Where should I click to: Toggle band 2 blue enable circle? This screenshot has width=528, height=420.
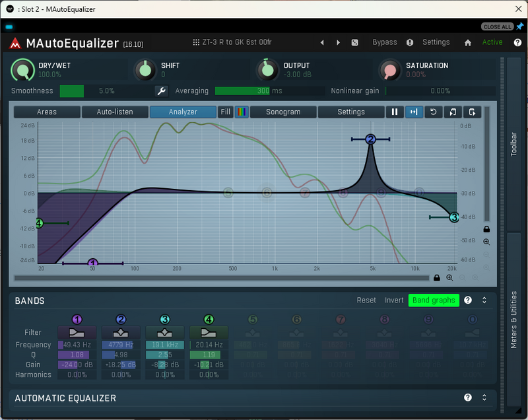(x=121, y=320)
